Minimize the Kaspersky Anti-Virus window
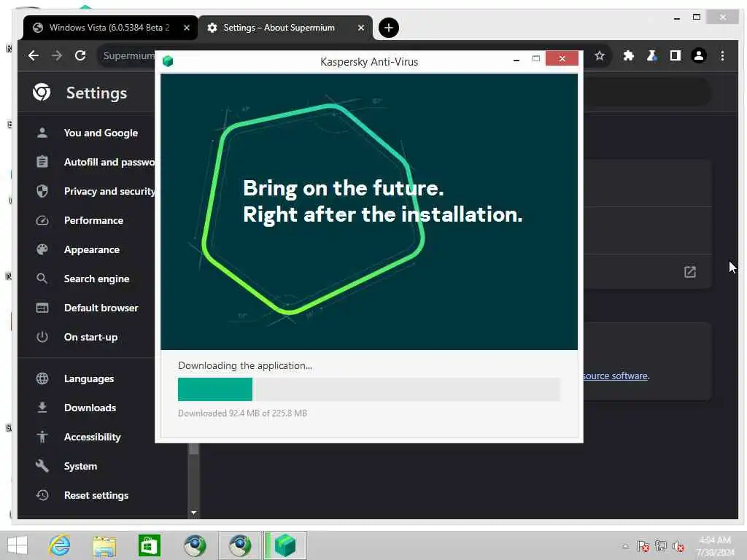The height and width of the screenshot is (560, 747). [516, 60]
